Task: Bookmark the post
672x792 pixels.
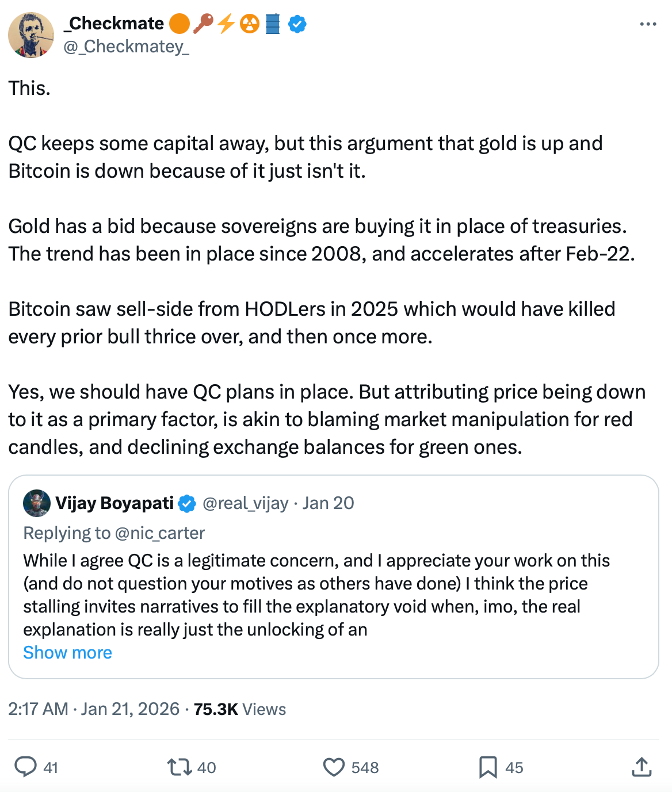Action: (x=487, y=766)
